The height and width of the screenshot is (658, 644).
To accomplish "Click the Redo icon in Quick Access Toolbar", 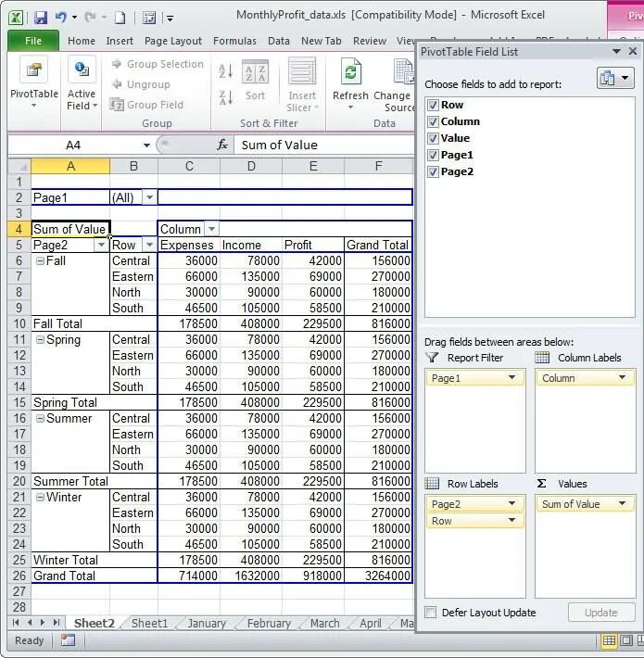I will pos(90,18).
